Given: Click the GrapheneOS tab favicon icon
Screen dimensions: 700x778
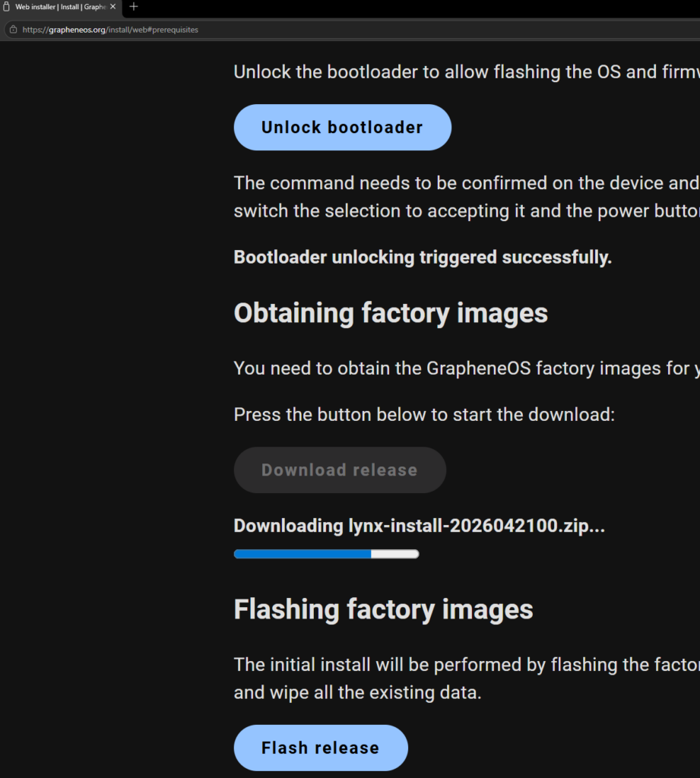Looking at the screenshot, I should point(8,7).
